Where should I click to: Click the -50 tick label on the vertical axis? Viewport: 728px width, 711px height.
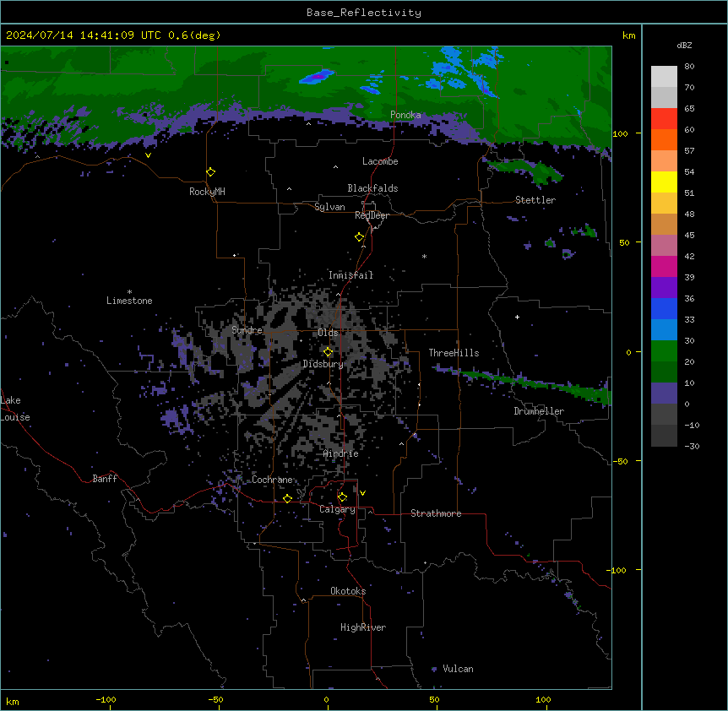(620, 461)
